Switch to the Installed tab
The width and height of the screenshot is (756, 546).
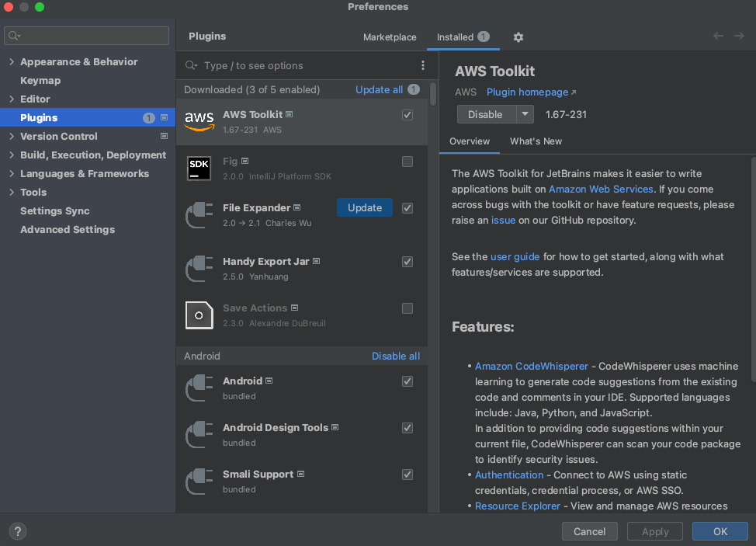point(463,37)
